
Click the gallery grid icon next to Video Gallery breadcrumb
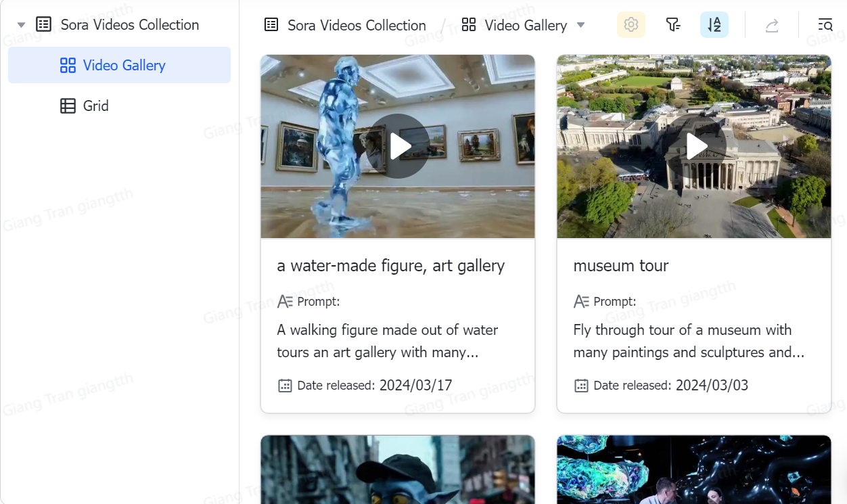pos(468,24)
